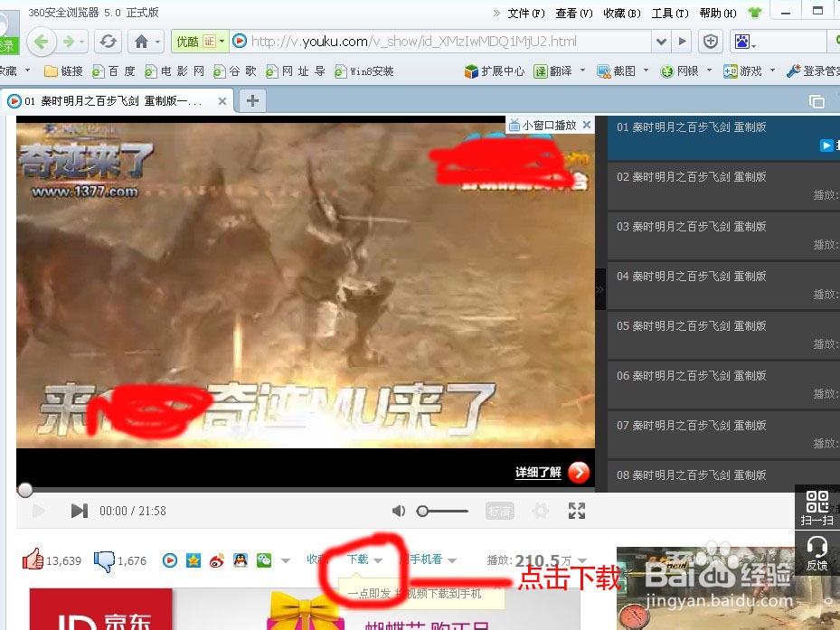Close the 秦时明月之百步飞剑 tab

tap(222, 101)
